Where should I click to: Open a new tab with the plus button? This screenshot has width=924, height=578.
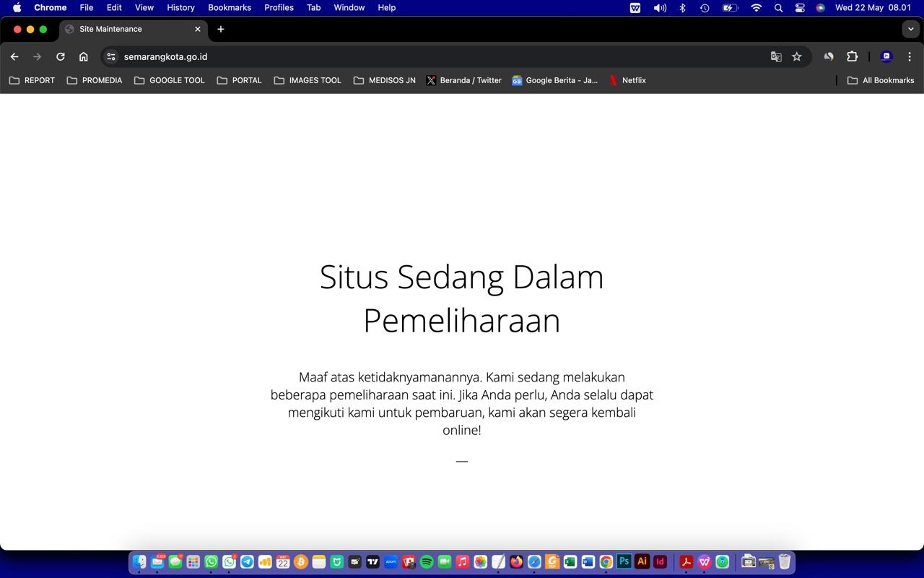(221, 29)
